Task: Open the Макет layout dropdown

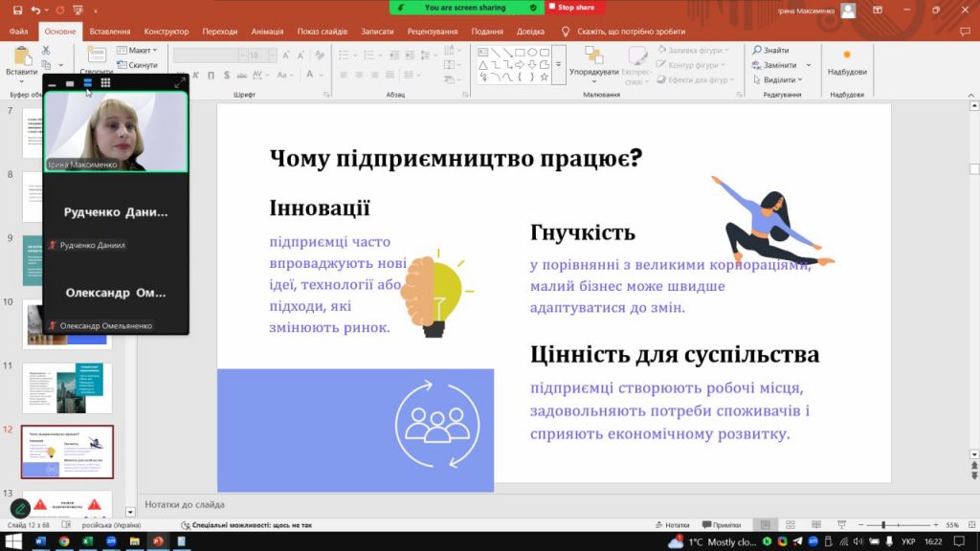Action: click(139, 50)
